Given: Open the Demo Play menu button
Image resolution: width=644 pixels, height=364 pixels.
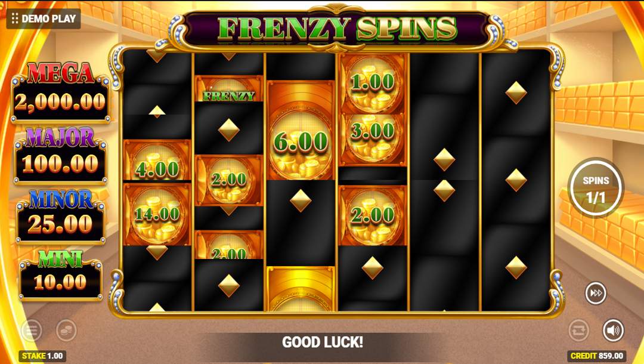Looking at the screenshot, I should point(44,18).
